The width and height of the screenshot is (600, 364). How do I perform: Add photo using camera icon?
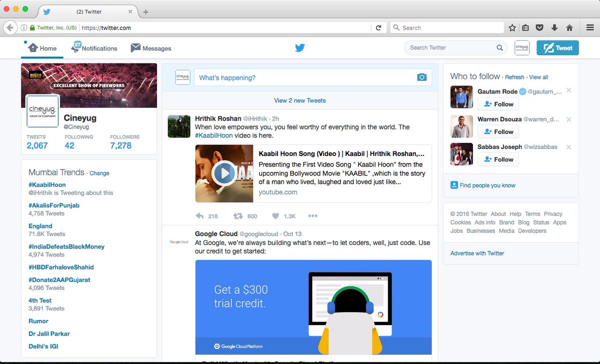pyautogui.click(x=422, y=77)
